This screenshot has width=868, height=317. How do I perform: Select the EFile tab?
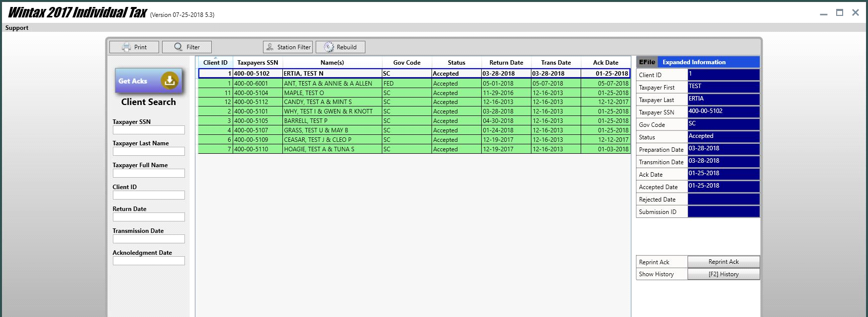point(647,62)
